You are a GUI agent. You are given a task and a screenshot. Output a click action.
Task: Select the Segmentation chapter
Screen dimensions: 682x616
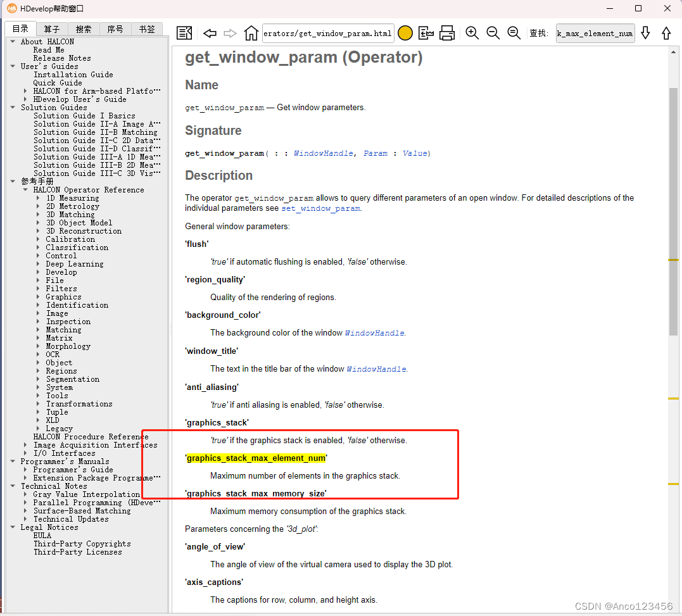pyautogui.click(x=73, y=379)
